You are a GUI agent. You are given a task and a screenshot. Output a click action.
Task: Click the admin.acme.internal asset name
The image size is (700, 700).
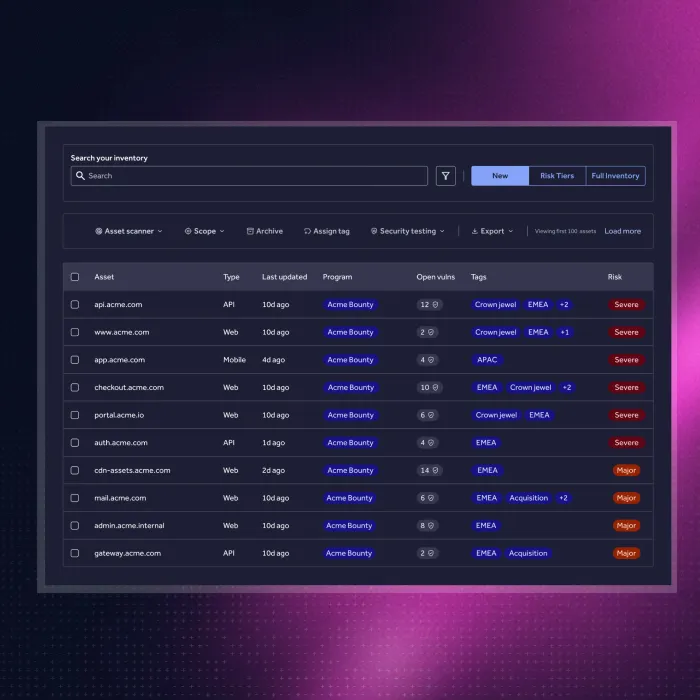click(129, 526)
